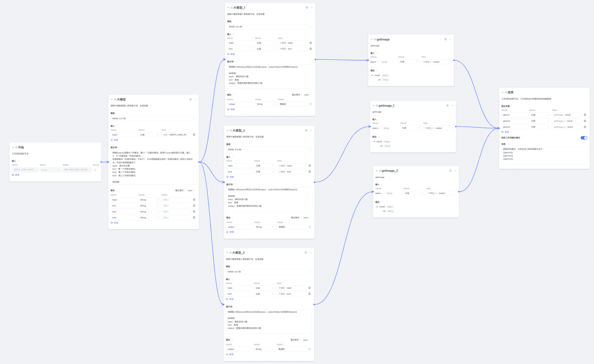Run the 大模型_2 node play icon
Screen dimensions: 594x364
coord(306,130)
